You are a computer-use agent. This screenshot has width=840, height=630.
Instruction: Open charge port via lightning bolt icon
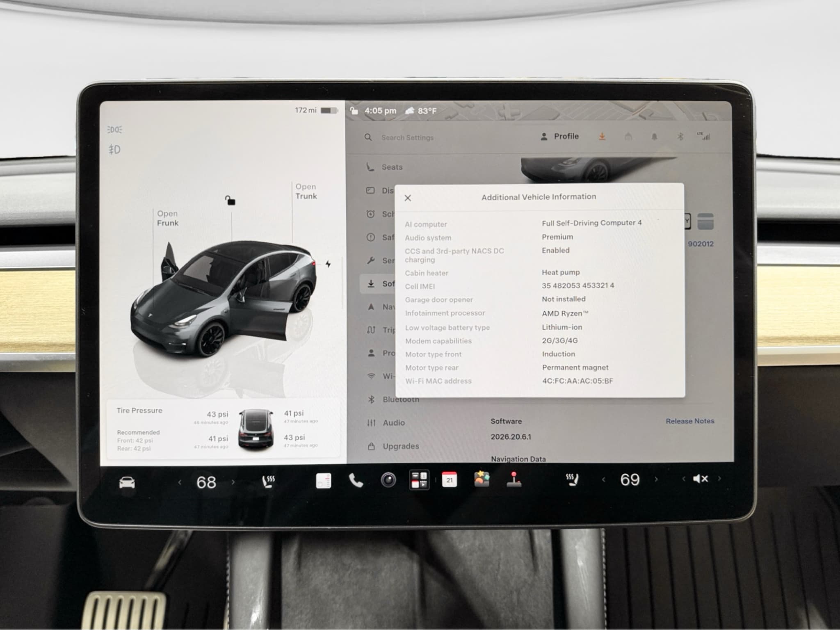(328, 264)
